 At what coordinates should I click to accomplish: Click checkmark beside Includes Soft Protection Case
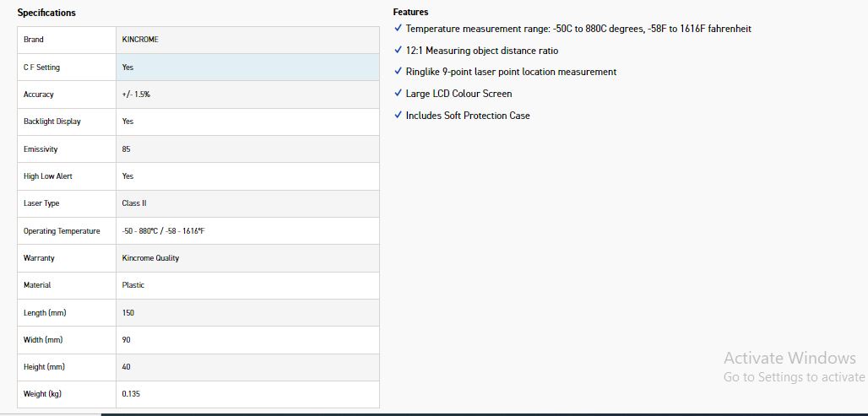(x=398, y=115)
